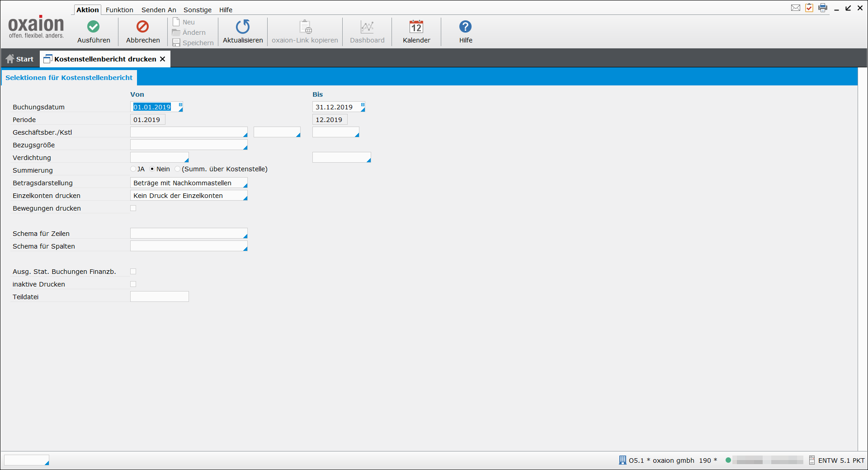The image size is (868, 470).
Task: Toggle the inaktive Drucken checkbox
Action: [133, 284]
